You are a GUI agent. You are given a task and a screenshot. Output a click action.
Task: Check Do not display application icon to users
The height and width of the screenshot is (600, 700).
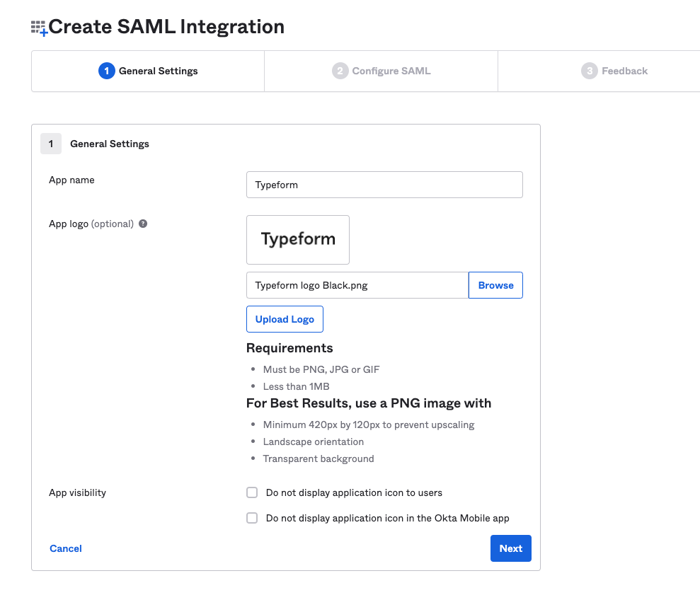coord(252,492)
